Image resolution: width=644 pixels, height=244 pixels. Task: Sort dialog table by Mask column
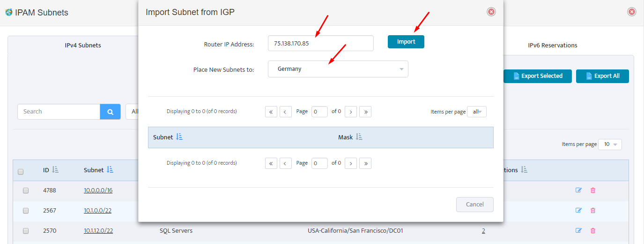point(359,137)
